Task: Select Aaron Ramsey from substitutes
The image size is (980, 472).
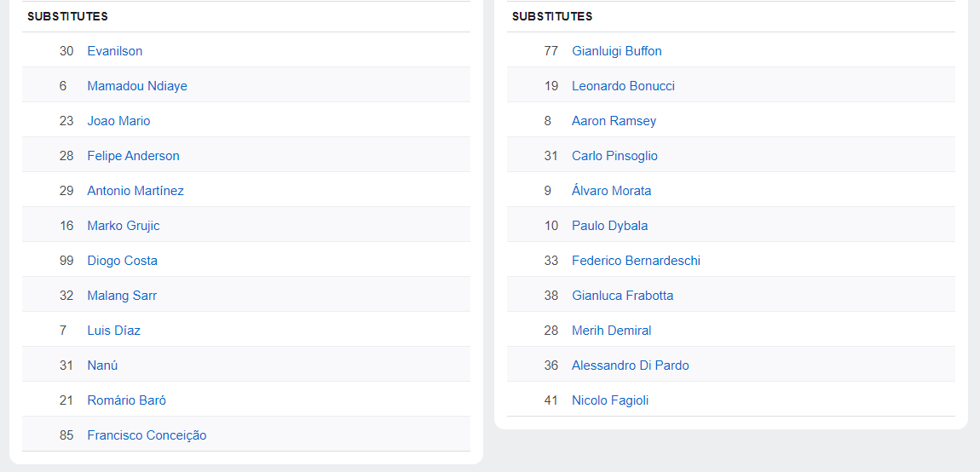Action: 614,121
